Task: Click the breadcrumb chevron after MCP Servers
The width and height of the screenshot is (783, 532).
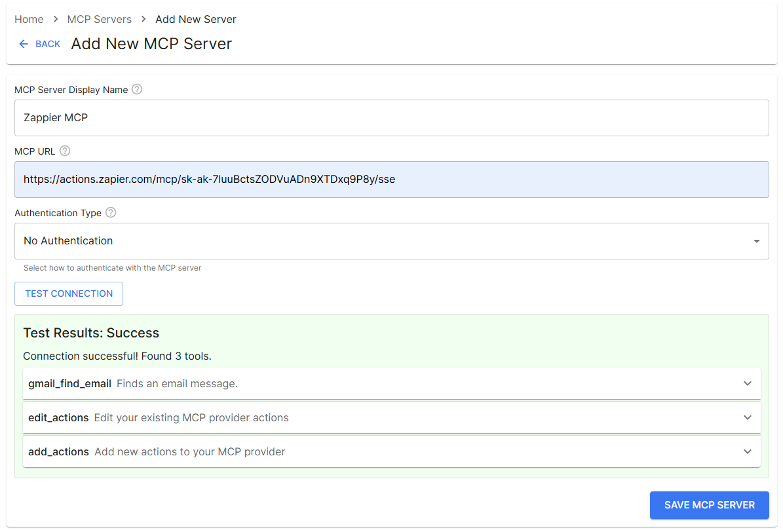Action: pyautogui.click(x=143, y=19)
